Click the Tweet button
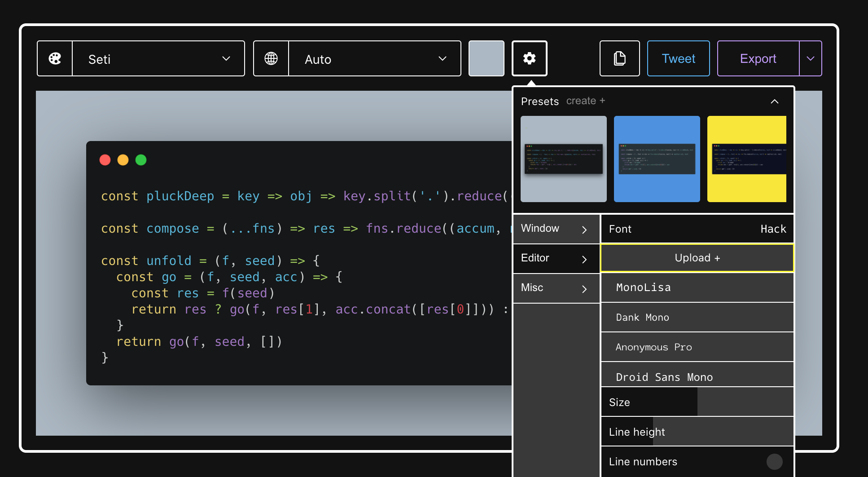Screen dimensions: 868x477 pyautogui.click(x=678, y=58)
